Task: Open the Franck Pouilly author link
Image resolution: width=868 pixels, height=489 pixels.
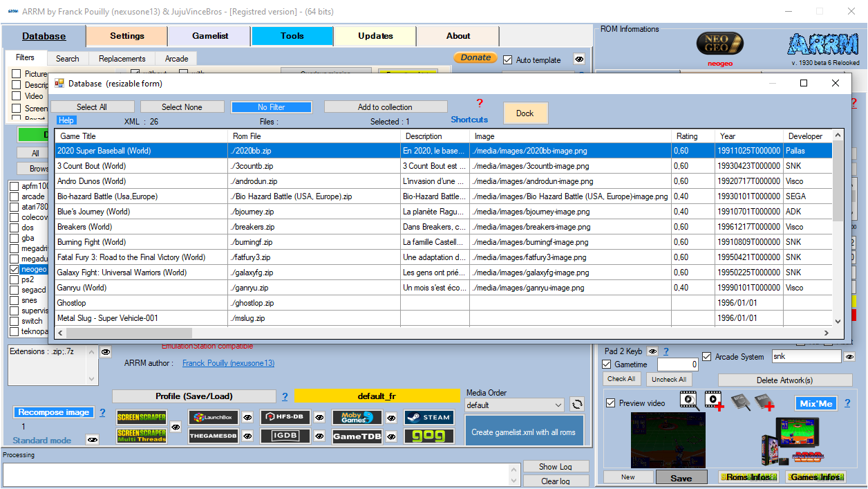Action: tap(228, 363)
